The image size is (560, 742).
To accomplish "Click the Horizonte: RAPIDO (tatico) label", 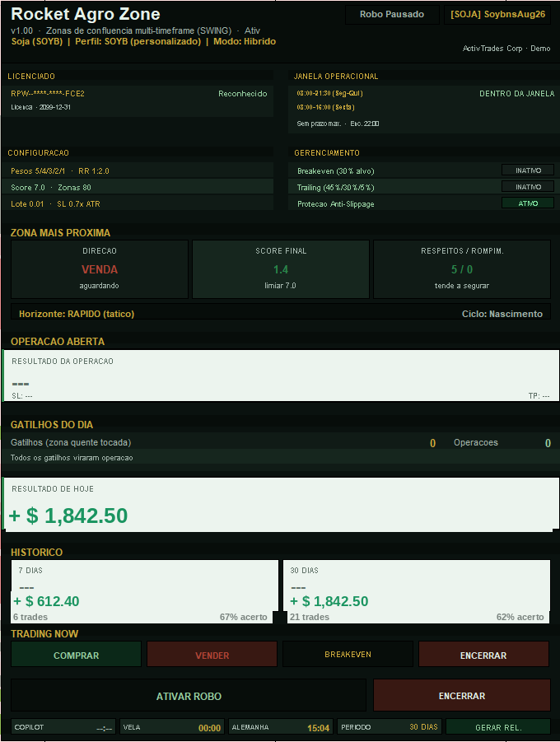I will click(x=77, y=314).
